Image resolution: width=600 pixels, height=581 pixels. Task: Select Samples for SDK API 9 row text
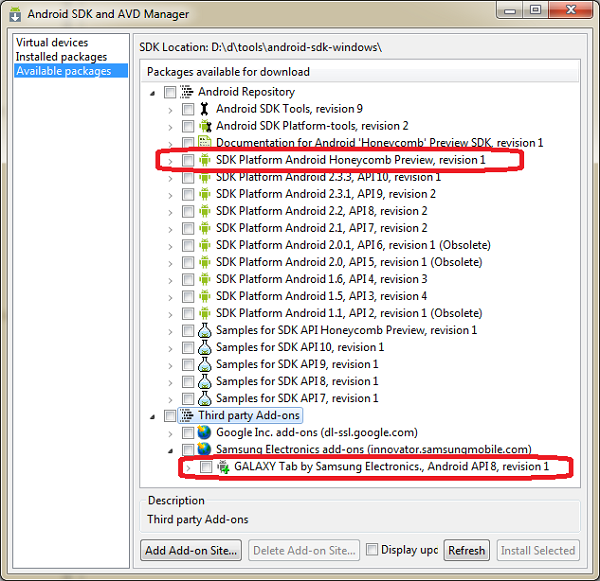(297, 364)
